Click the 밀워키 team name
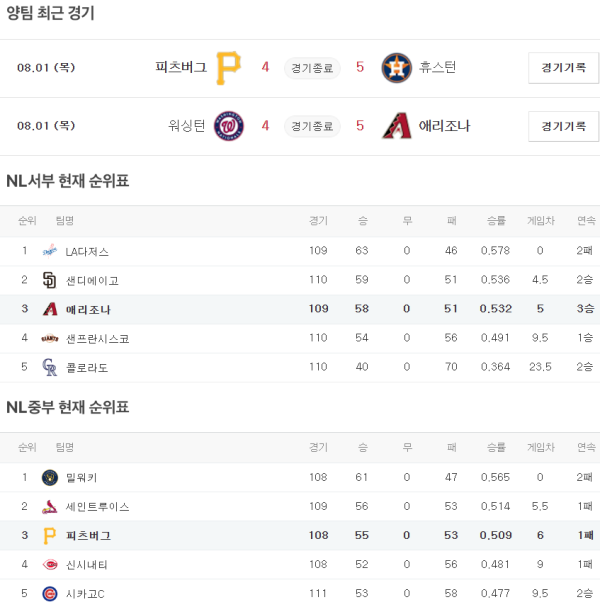This screenshot has width=600, height=607. pos(81,477)
